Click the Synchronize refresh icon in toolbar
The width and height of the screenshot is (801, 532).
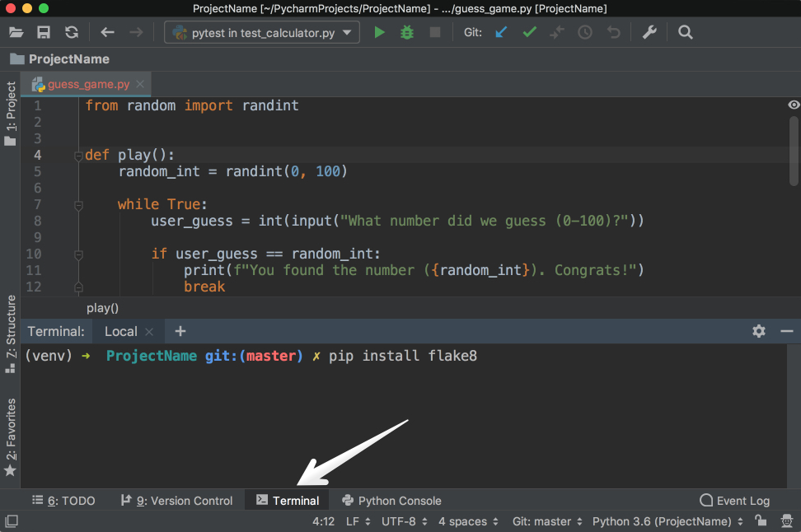pos(72,33)
